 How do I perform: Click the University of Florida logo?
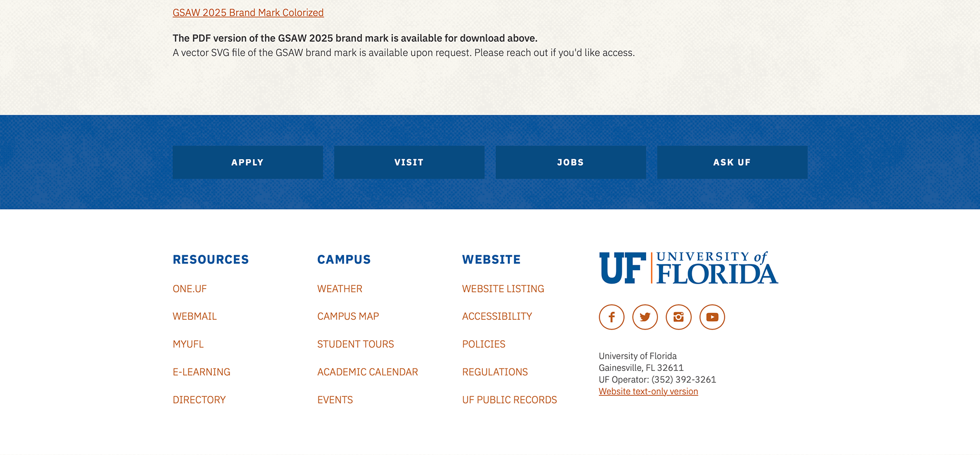[688, 268]
